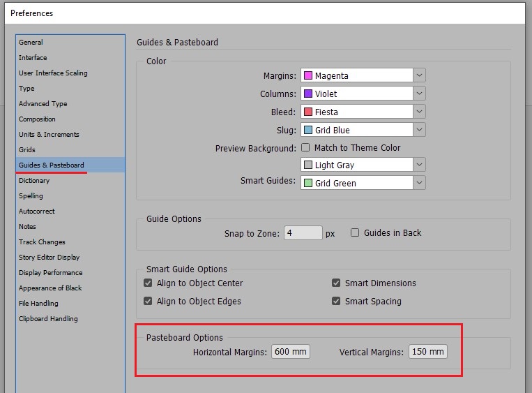Screen dimensions: 532x393
Task: Click the Fiesta swatch for Bleed
Action: pyautogui.click(x=307, y=112)
